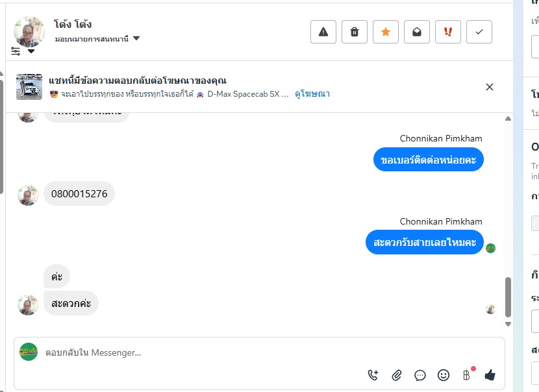The height and width of the screenshot is (392, 539).
Task: Open the filter sliders dropdown below avatar
Action: point(22,51)
